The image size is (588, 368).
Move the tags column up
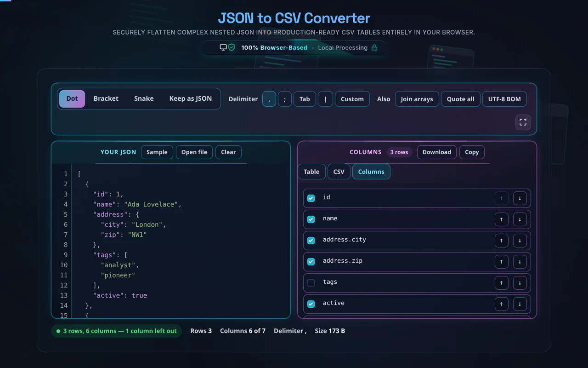point(501,283)
